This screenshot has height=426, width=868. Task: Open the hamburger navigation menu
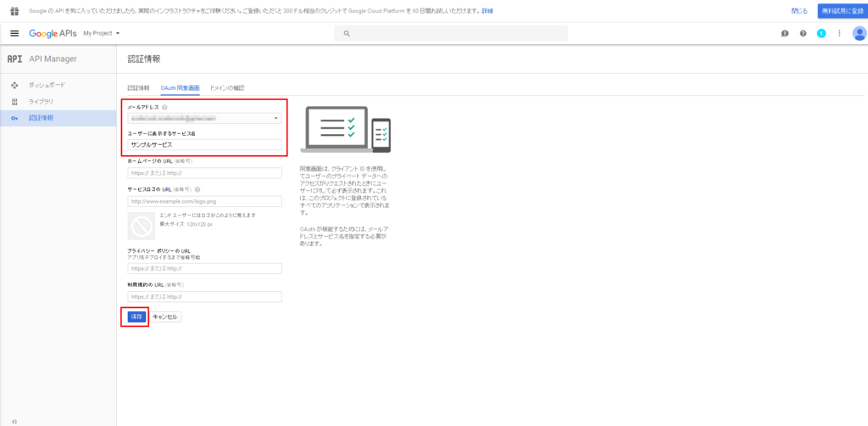click(15, 33)
